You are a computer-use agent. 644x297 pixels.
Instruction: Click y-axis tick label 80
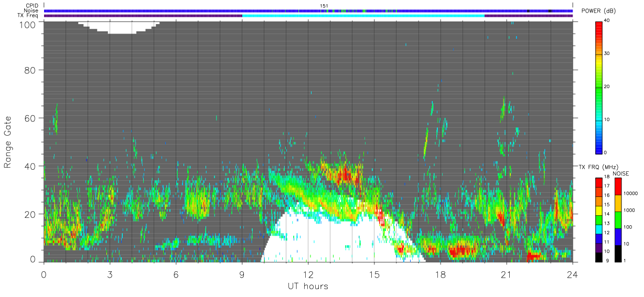click(30, 70)
